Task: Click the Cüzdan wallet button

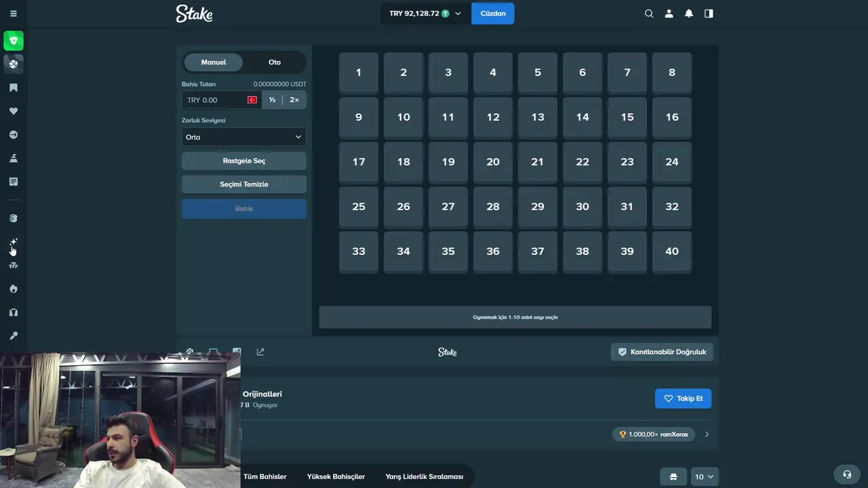Action: (493, 14)
